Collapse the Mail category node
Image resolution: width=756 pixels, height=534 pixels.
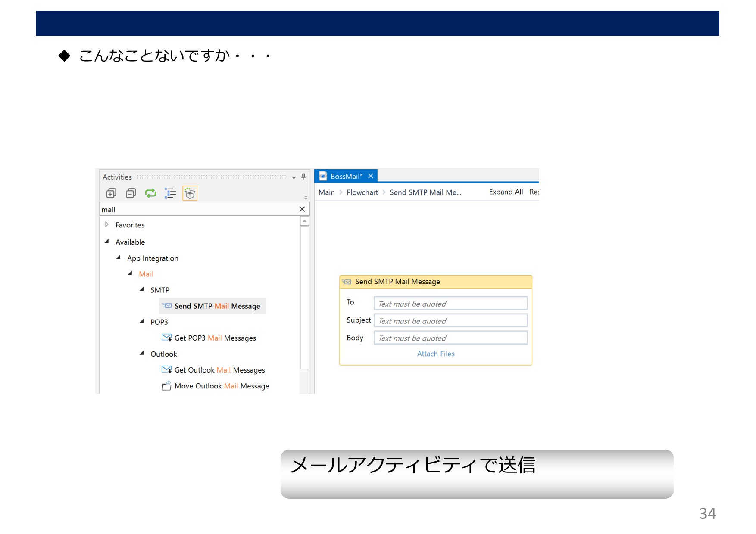pyautogui.click(x=130, y=273)
